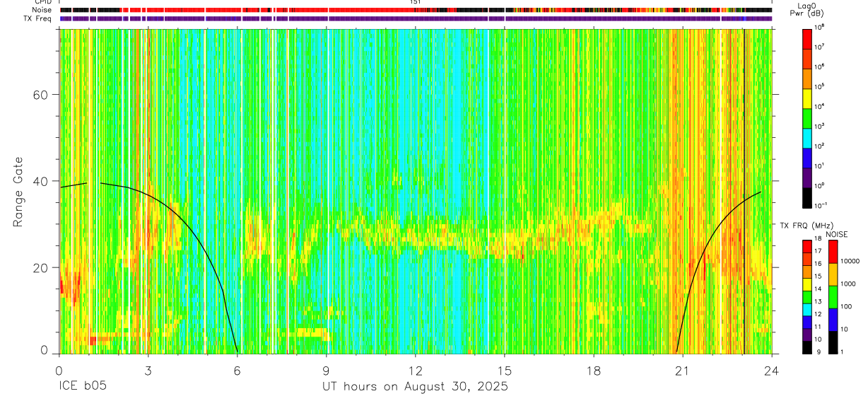Click the blue band of the NOISE colorbar

(x=833, y=318)
